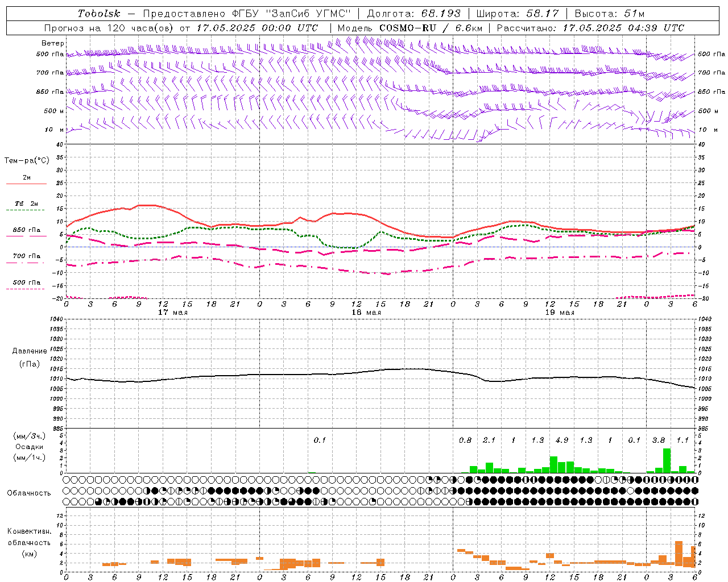Click the Td 2м legend entry
The height and width of the screenshot is (582, 728).
pos(27,203)
